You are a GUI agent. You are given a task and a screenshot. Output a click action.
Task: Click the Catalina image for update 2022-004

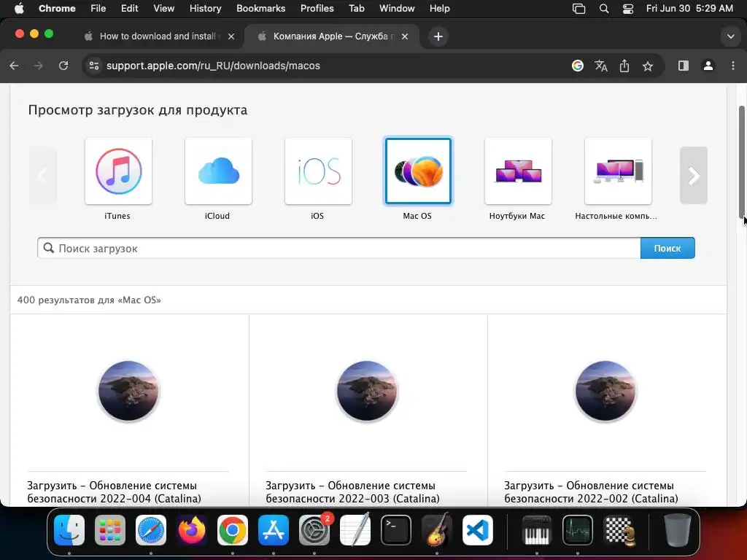(x=128, y=391)
